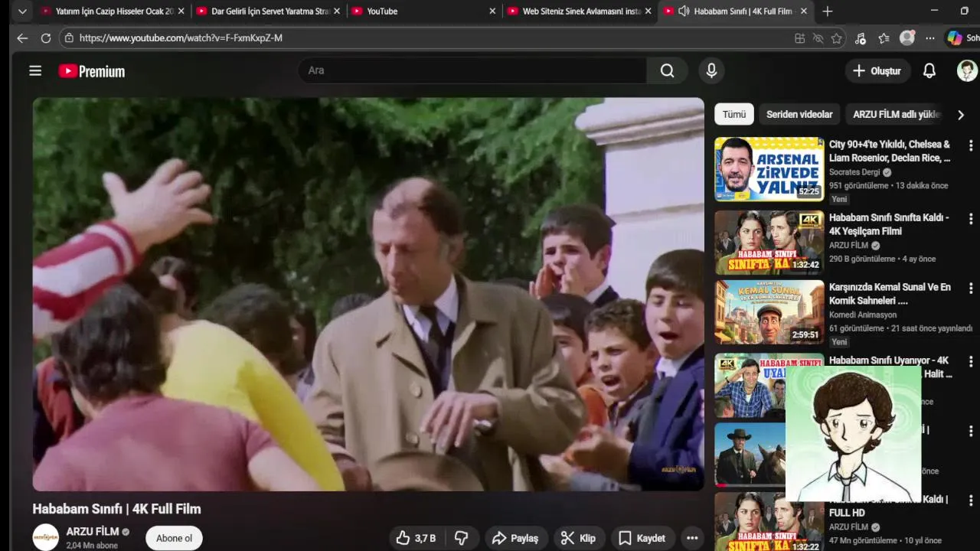Close the Dar Gelirli İçin Servet tab
The image size is (980, 551).
337,11
